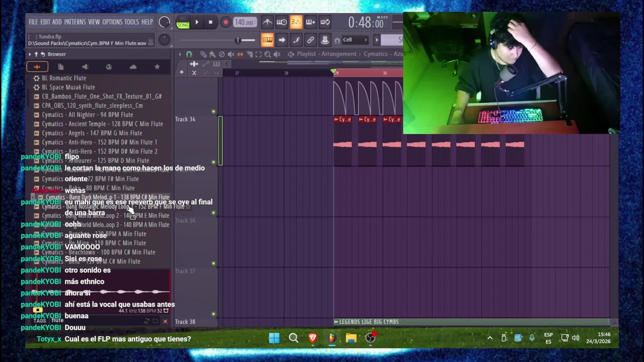Open the PATTERNS menu
644x362 pixels.
pos(75,22)
